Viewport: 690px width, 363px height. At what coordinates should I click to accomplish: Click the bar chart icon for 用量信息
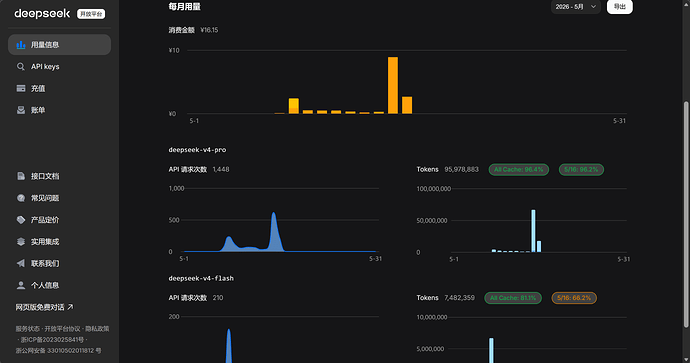point(21,45)
